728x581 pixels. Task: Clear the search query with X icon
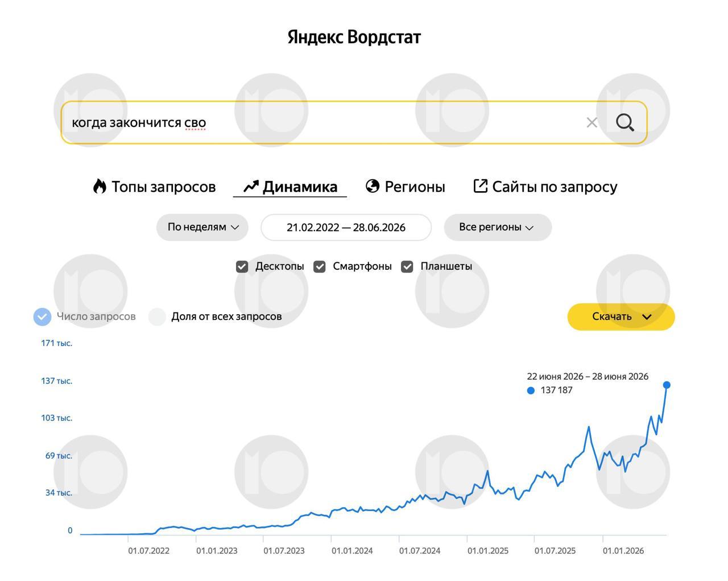591,122
